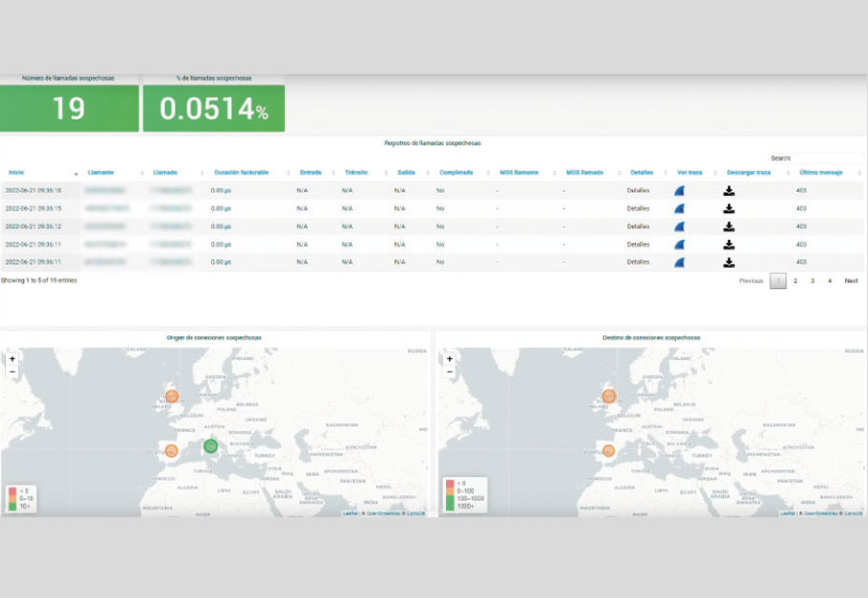This screenshot has width=868, height=598.
Task: Click the 2022-06-21 09:36:15 timestamp cell
Action: (34, 208)
